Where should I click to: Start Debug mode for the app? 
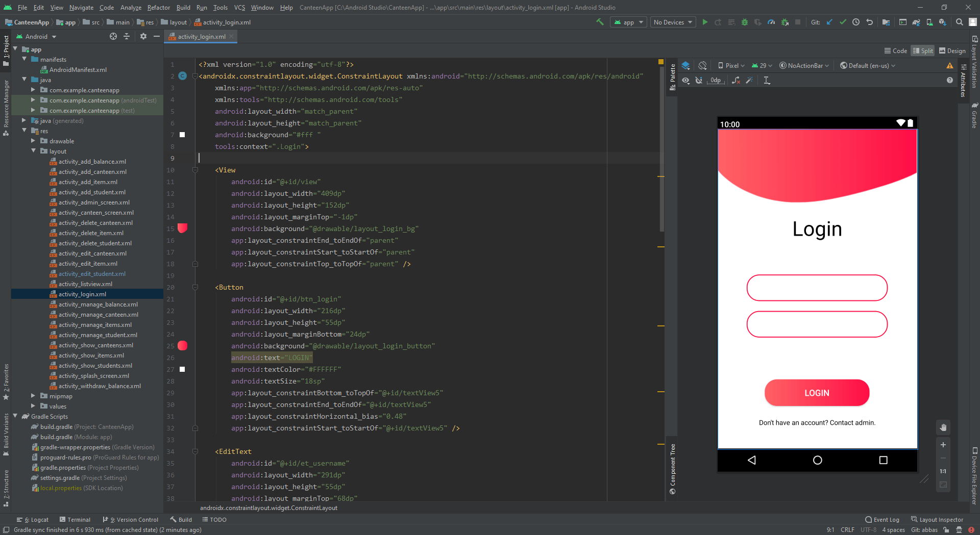click(745, 22)
